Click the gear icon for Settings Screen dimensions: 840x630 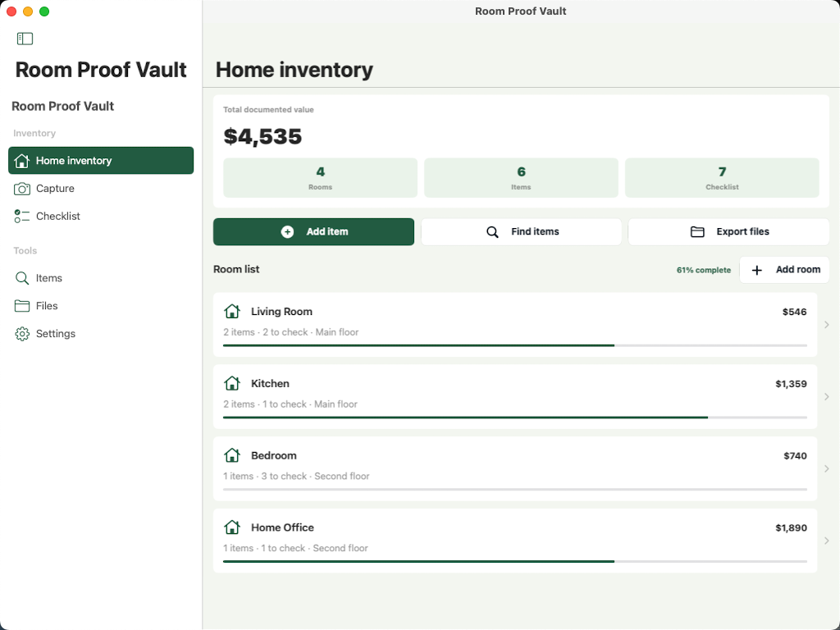(x=22, y=334)
